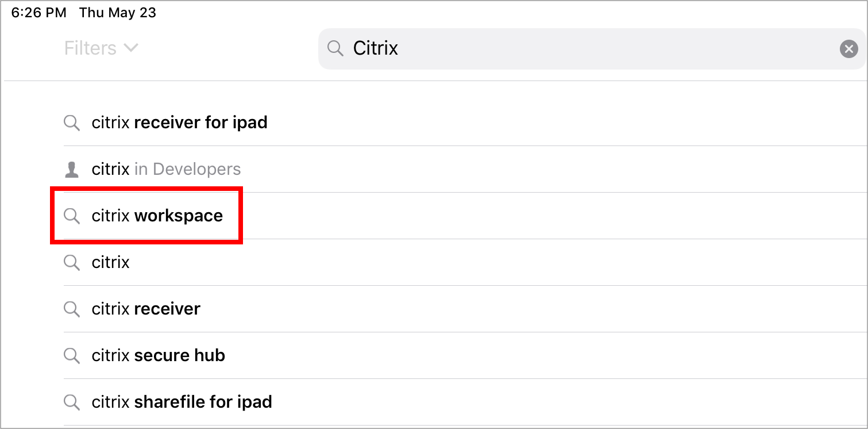Clear the search field with the X button
The height and width of the screenshot is (429, 868).
[x=848, y=49]
